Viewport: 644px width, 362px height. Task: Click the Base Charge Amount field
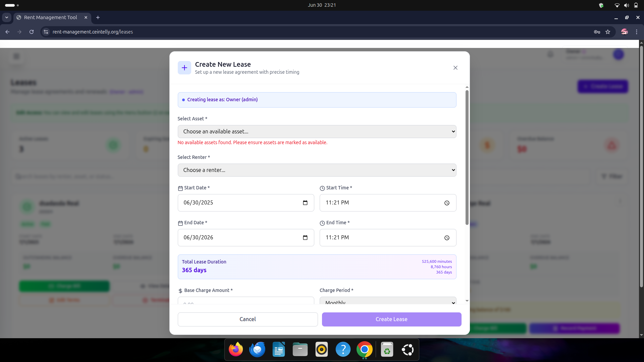[x=246, y=301]
